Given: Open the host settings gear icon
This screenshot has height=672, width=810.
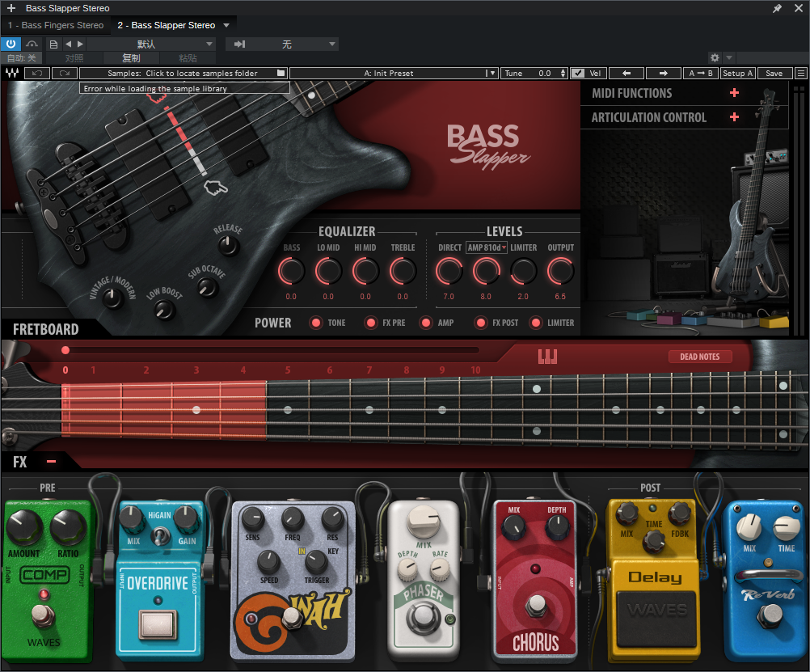Looking at the screenshot, I should coord(715,58).
